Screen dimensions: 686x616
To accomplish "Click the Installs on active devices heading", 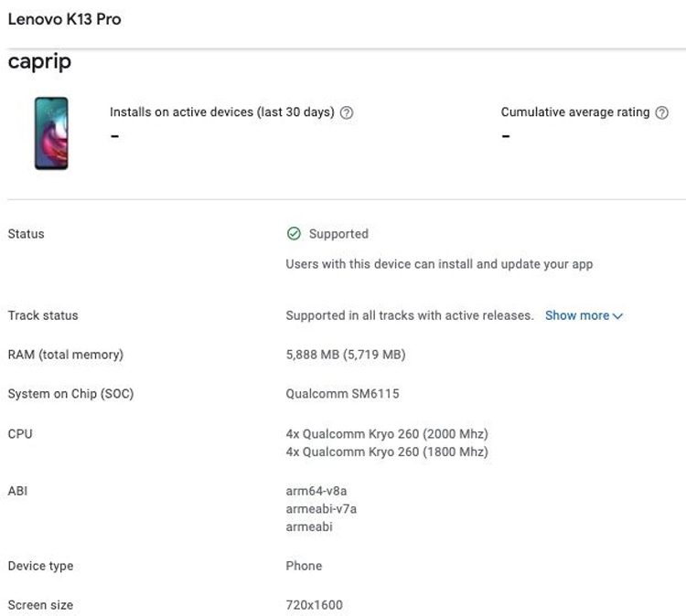I will point(221,112).
